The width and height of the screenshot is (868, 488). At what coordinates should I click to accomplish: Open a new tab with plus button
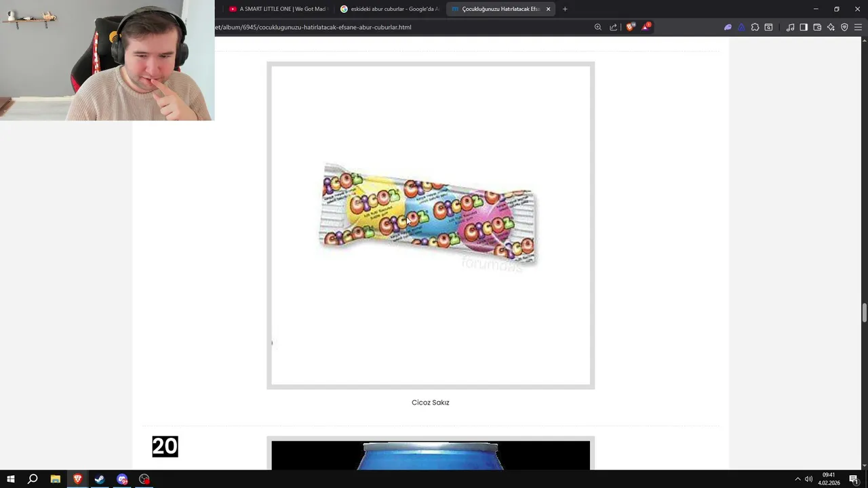(x=565, y=9)
